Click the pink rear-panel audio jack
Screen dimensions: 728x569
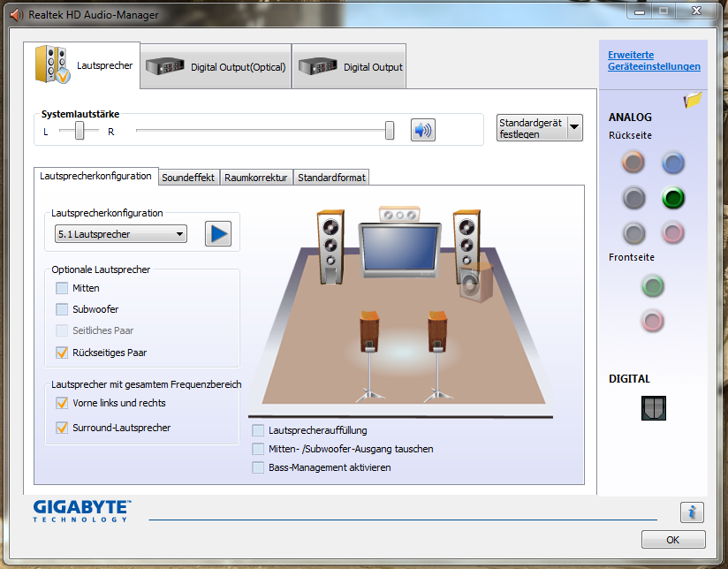click(x=672, y=233)
